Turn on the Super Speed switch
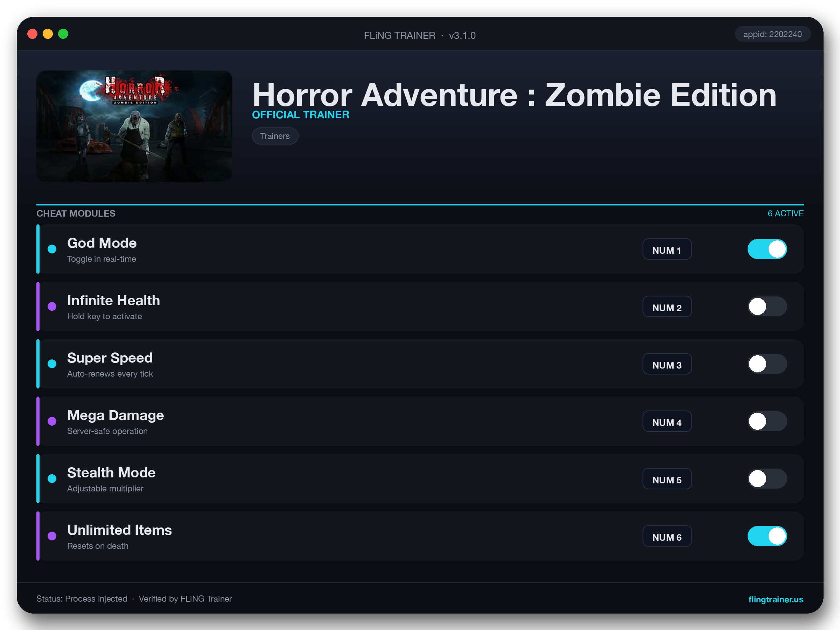Screen dimensions: 840x630 click(767, 364)
